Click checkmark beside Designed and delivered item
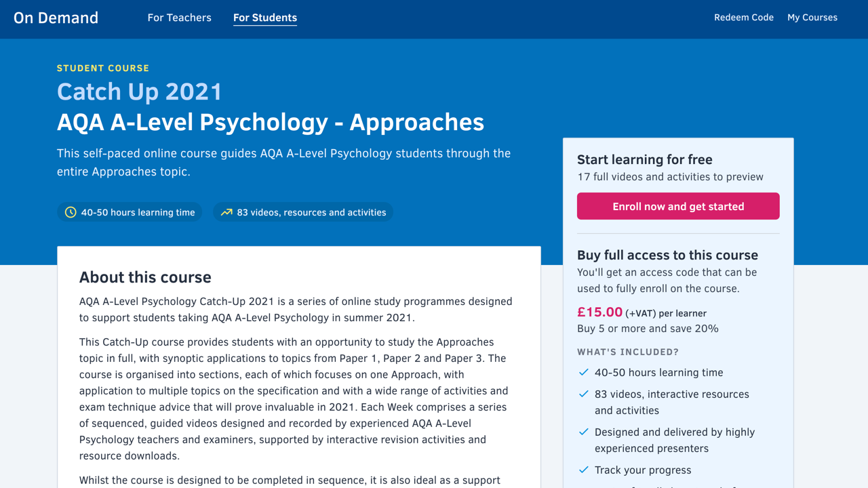 [x=583, y=432]
